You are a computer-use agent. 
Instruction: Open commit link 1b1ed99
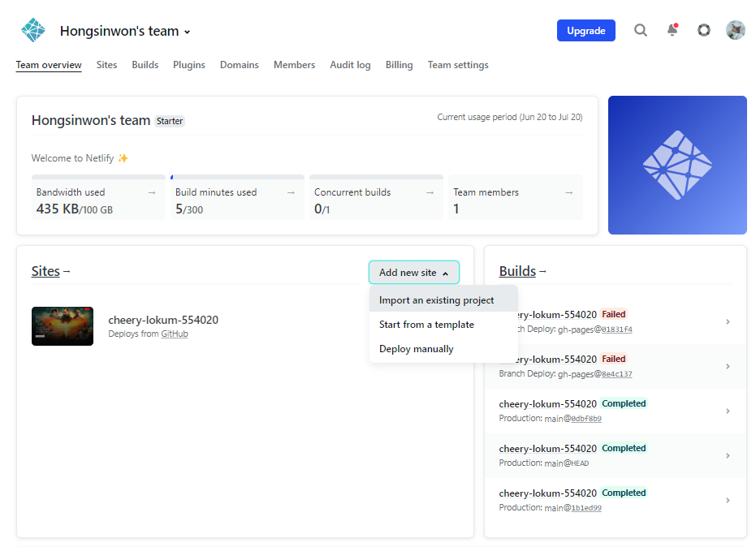point(586,508)
